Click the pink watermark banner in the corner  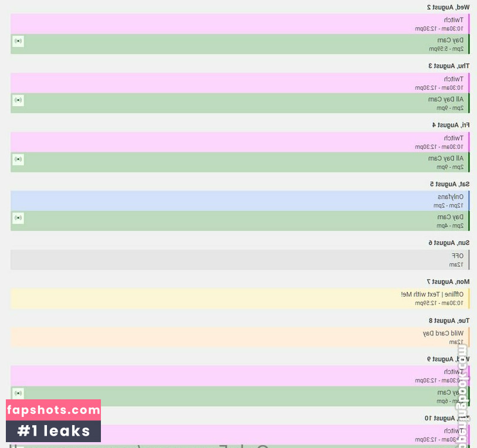pos(53,410)
